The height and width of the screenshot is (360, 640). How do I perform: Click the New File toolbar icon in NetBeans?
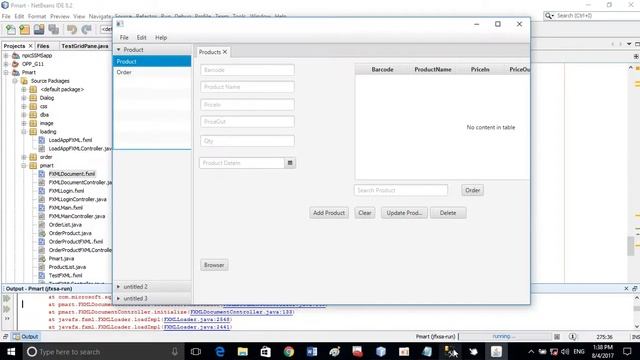(x=11, y=29)
